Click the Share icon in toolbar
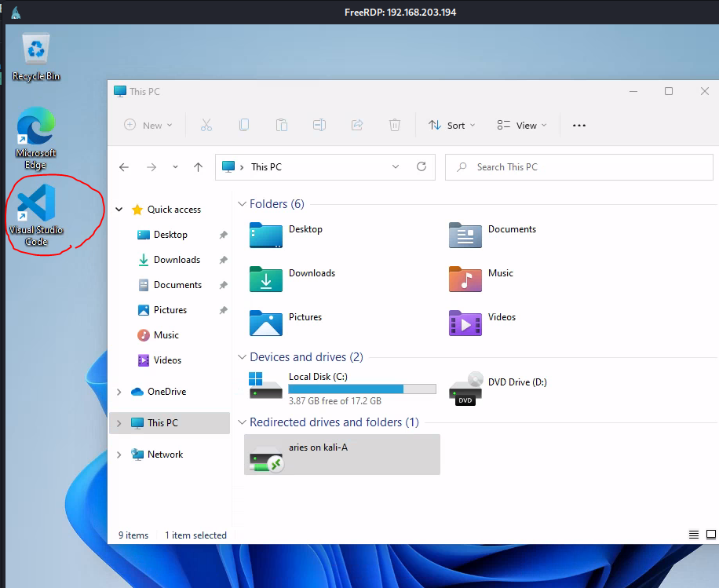Viewport: 719px width, 588px height. (x=356, y=125)
